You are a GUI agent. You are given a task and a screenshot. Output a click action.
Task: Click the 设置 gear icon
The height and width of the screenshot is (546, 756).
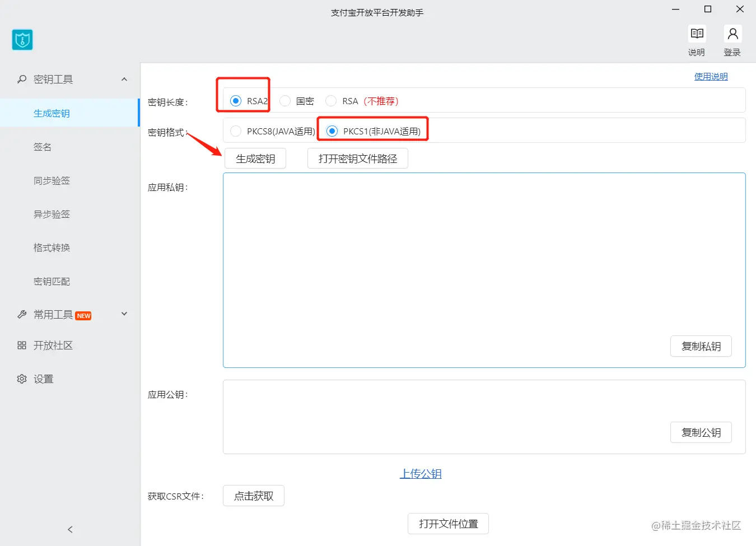point(22,379)
